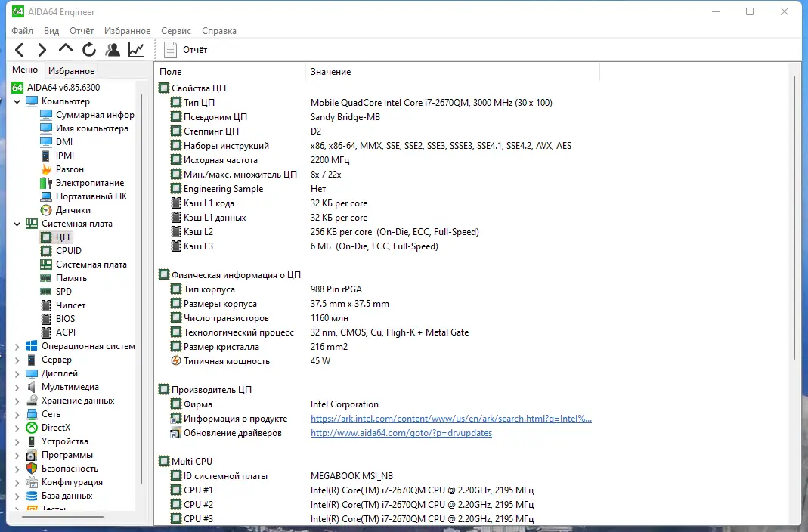Switch to the Избранное tab
This screenshot has width=808, height=532.
pyautogui.click(x=71, y=70)
